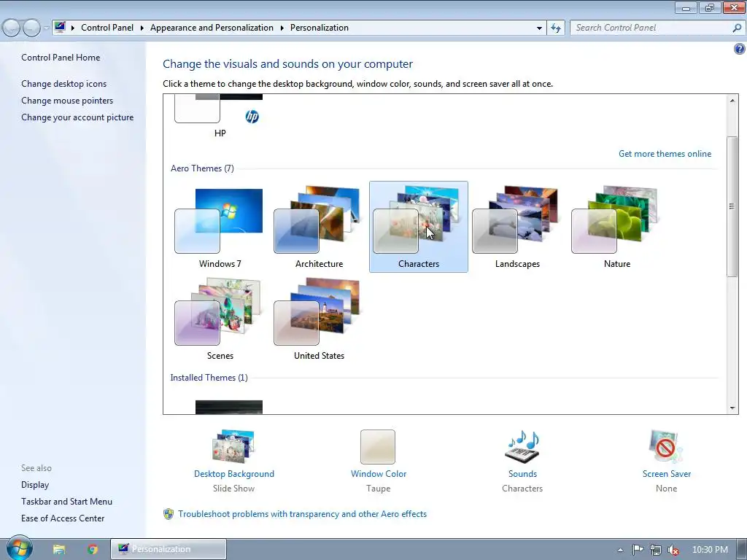Expand the arrow after Control Panel breadcrumb

[142, 28]
